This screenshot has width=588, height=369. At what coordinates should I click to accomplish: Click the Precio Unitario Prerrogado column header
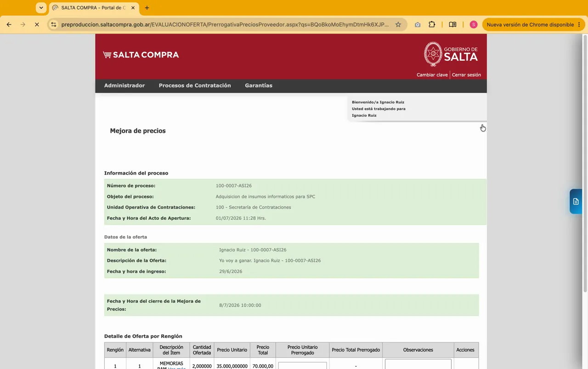[302, 350]
